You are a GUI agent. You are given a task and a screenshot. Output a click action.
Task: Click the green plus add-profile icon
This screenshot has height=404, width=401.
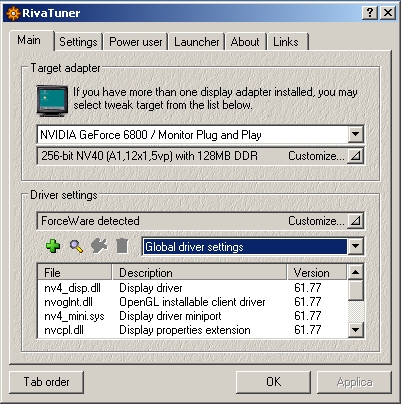[x=53, y=247]
